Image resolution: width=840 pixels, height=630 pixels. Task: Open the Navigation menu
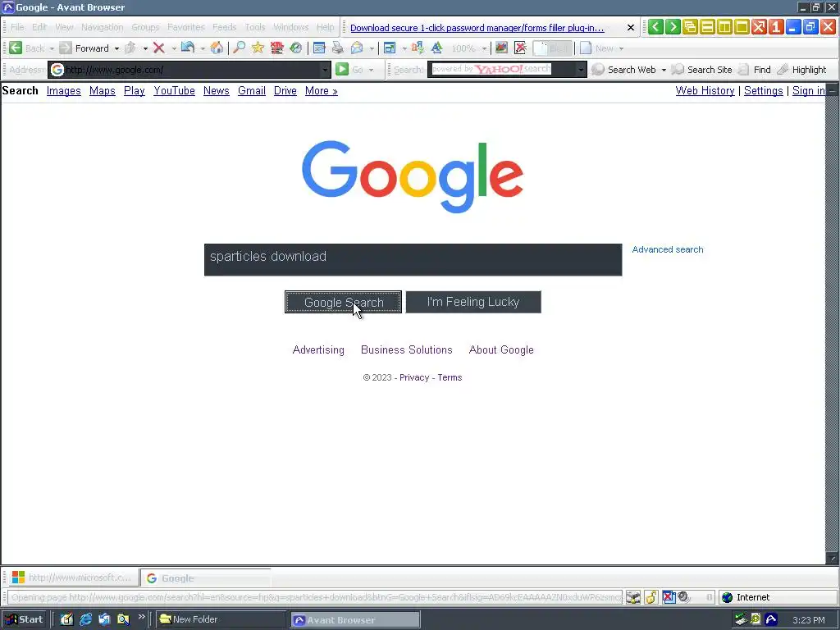(x=102, y=27)
